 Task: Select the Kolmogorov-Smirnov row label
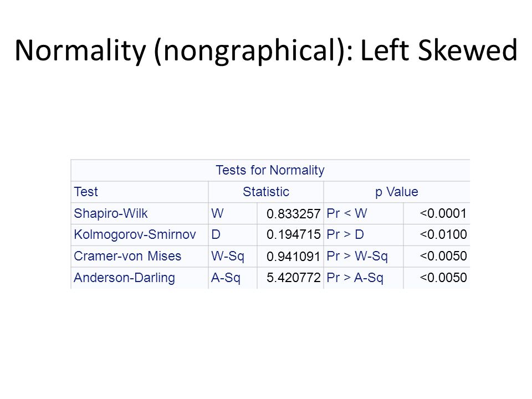pyautogui.click(x=135, y=234)
